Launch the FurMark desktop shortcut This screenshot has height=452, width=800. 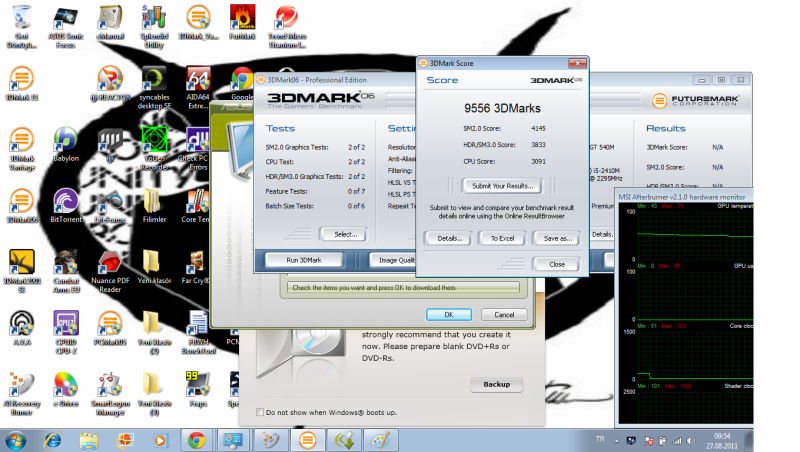[242, 23]
